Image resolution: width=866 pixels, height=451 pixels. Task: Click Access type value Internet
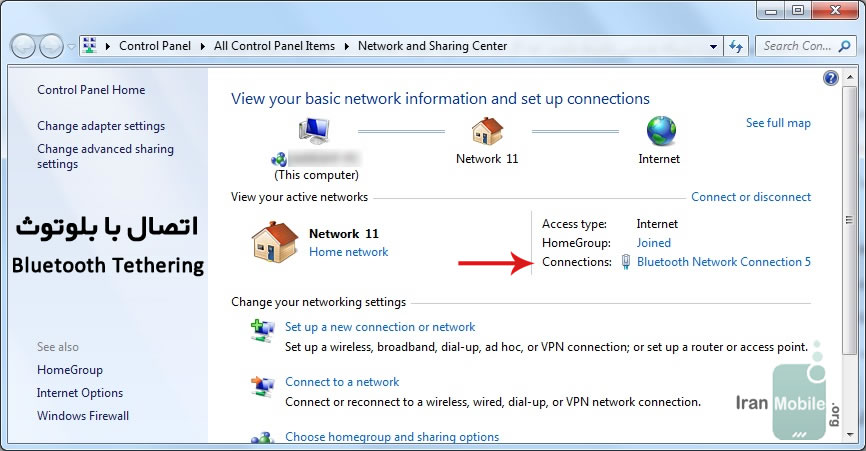click(657, 224)
